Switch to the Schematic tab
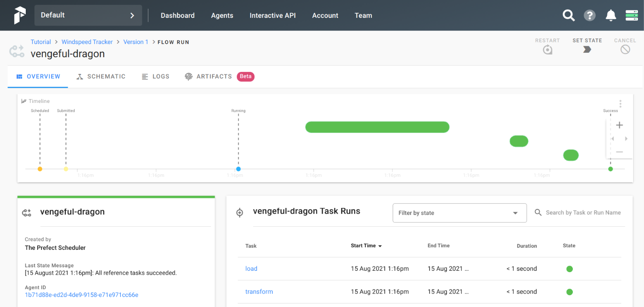Viewport: 644px width, 307px height. coord(101,76)
